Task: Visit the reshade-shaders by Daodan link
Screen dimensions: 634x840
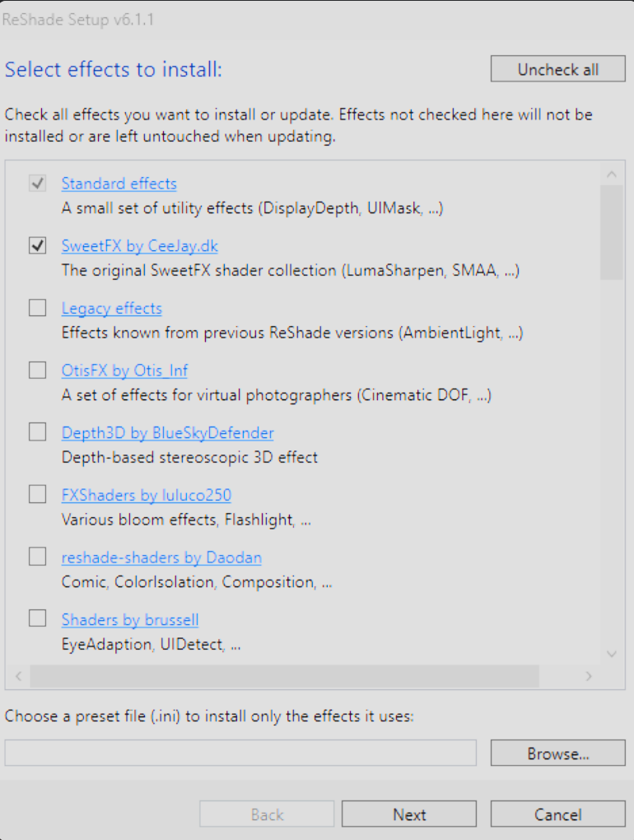Action: coord(161,558)
